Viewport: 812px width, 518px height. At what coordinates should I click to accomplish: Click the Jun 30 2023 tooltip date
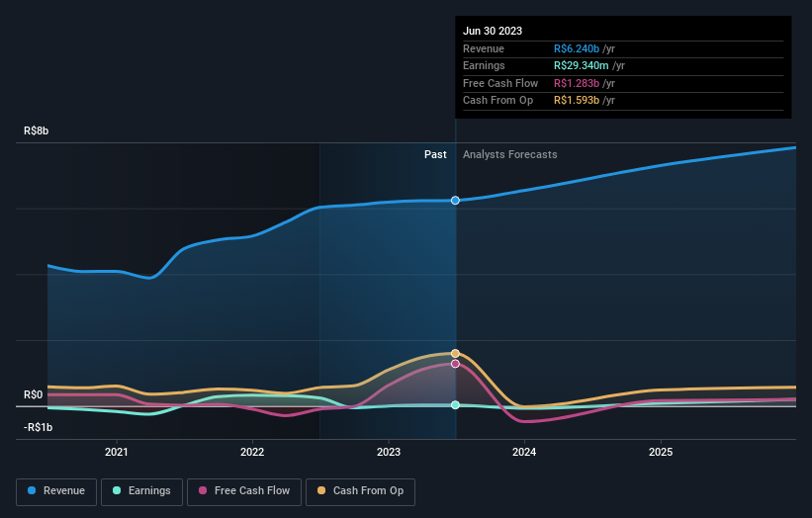click(493, 31)
